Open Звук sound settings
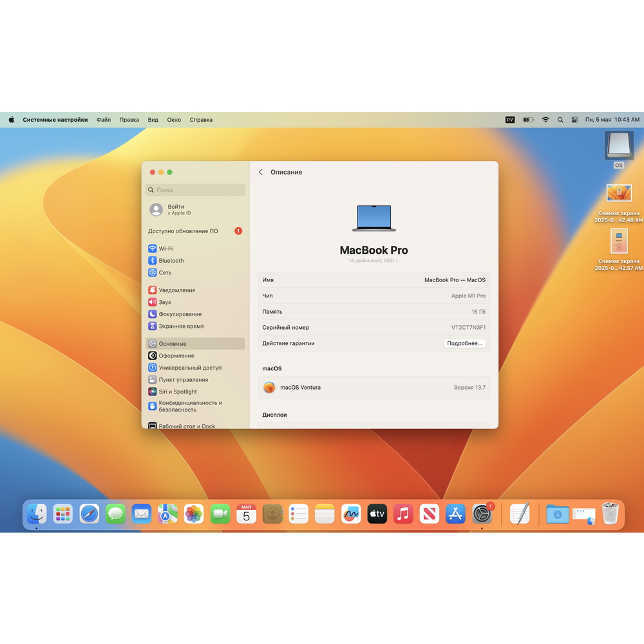 [x=195, y=302]
